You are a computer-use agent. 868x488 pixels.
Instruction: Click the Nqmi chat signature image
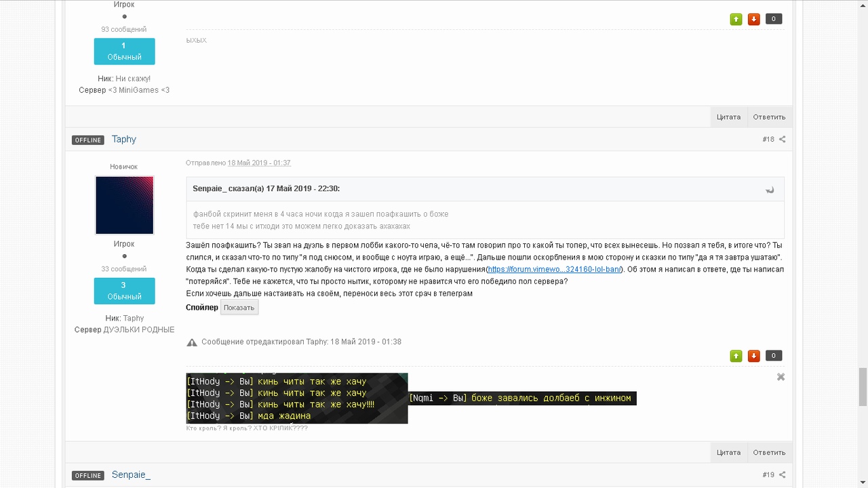[x=522, y=399]
